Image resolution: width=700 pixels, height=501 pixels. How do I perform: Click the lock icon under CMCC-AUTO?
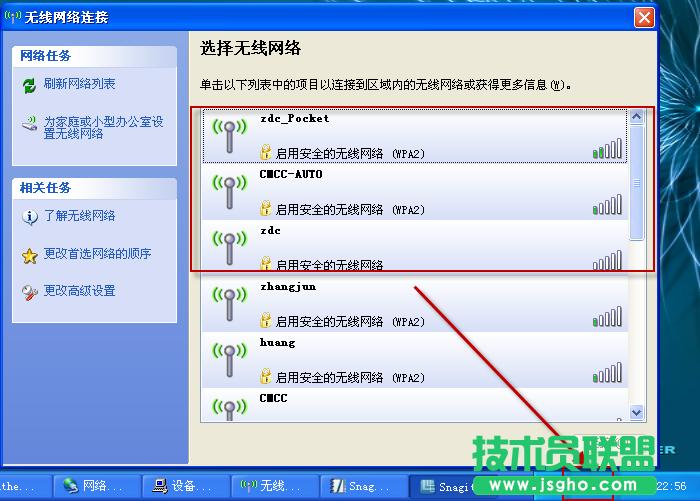(x=266, y=208)
